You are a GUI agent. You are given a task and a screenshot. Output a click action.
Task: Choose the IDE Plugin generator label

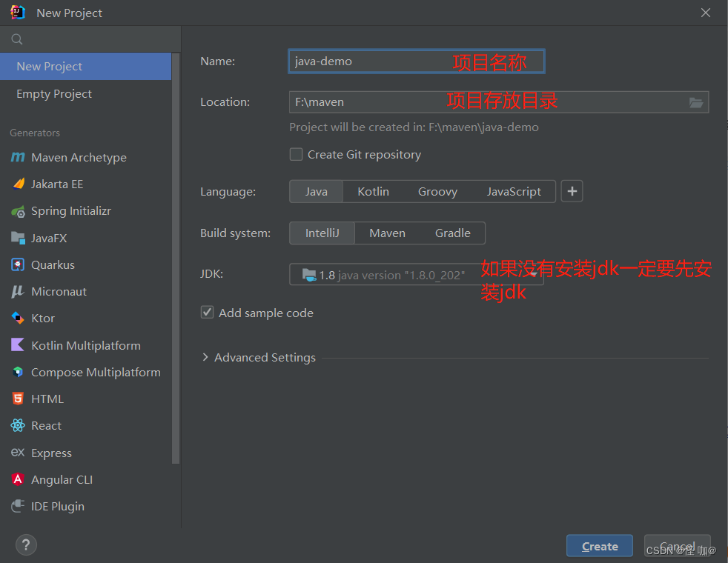pyautogui.click(x=58, y=507)
